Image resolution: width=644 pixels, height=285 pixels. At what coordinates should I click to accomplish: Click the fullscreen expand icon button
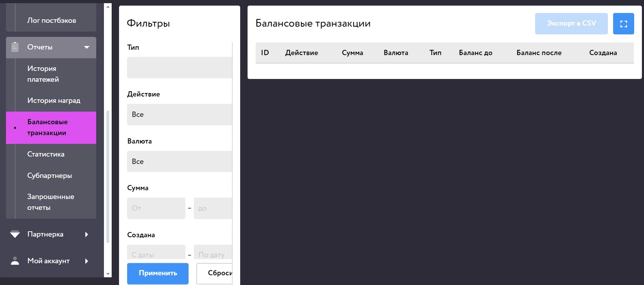pyautogui.click(x=623, y=24)
